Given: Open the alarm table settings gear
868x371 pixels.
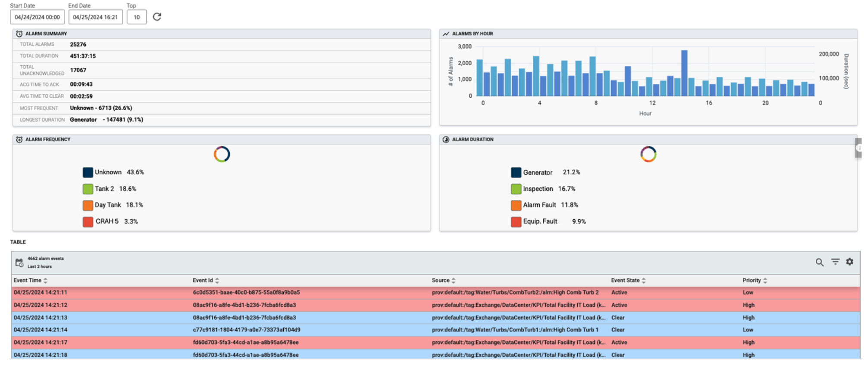Looking at the screenshot, I should (849, 262).
